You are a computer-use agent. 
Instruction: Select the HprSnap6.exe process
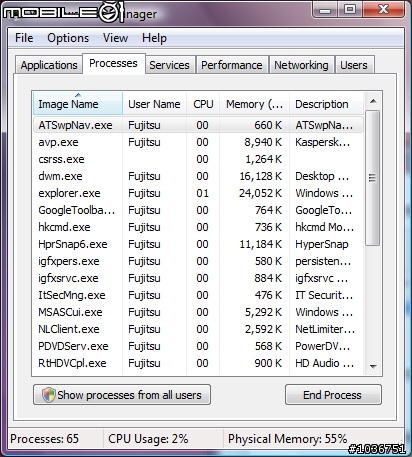[198, 244]
